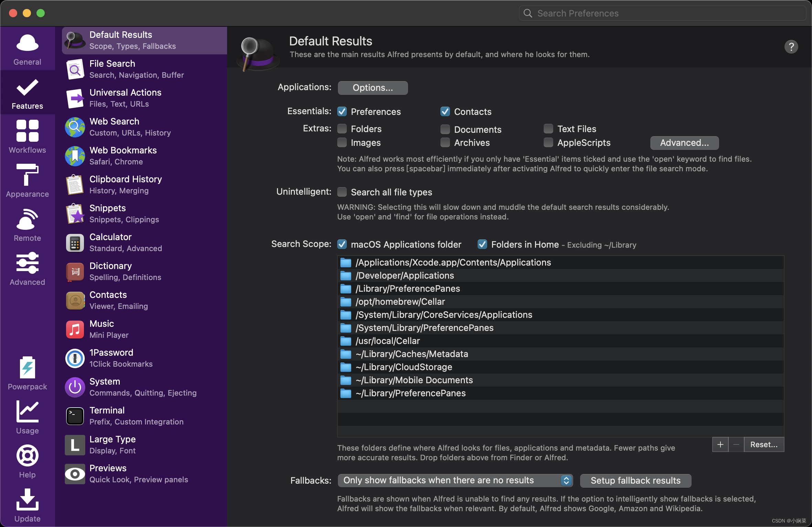Viewport: 812px width, 527px height.
Task: Enable the AppleScripts checkbox
Action: pyautogui.click(x=548, y=142)
